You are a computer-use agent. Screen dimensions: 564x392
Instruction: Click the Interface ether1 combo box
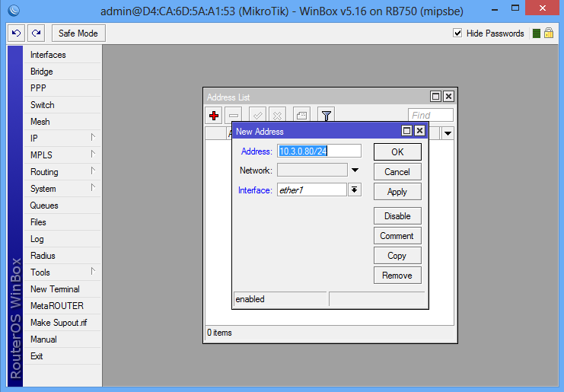click(312, 190)
